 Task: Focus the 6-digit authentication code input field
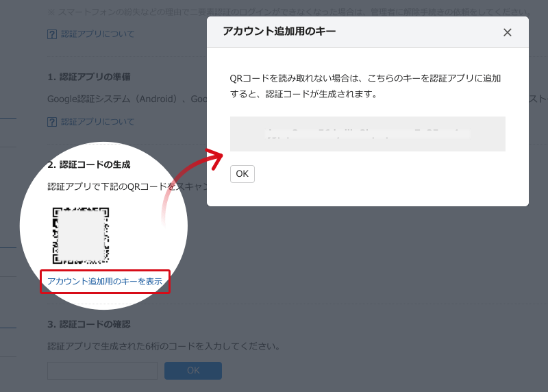pyautogui.click(x=102, y=371)
